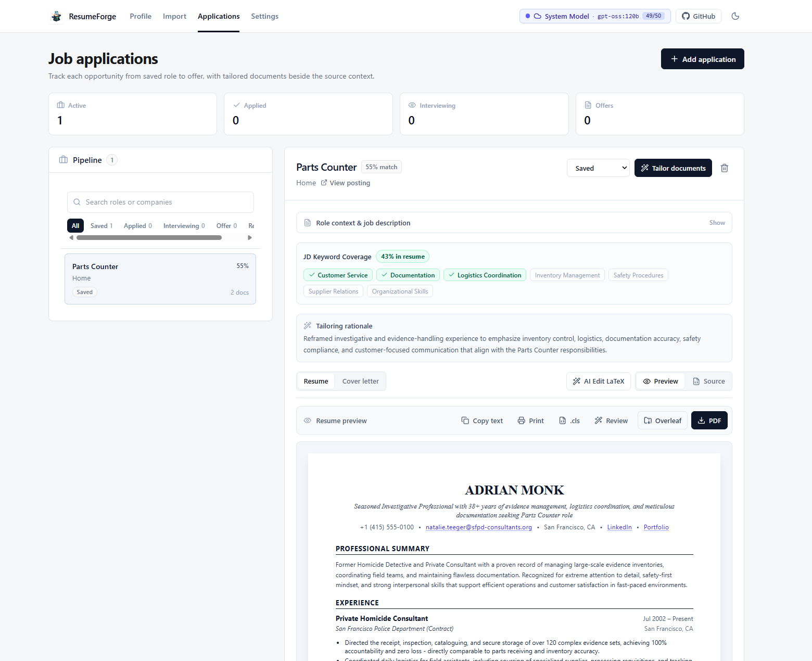812x661 pixels.
Task: Open Portfolio link in resume
Action: pos(656,527)
